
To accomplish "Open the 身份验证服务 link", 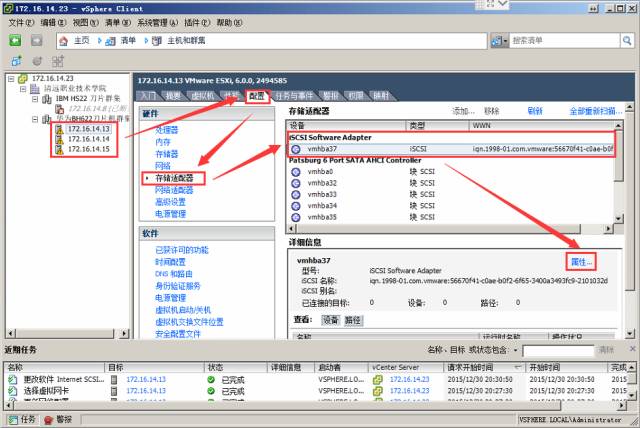I will pyautogui.click(x=178, y=286).
